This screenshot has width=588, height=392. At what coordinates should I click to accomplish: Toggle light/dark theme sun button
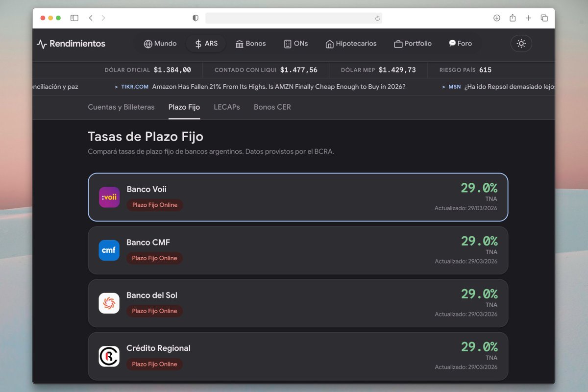click(x=521, y=44)
